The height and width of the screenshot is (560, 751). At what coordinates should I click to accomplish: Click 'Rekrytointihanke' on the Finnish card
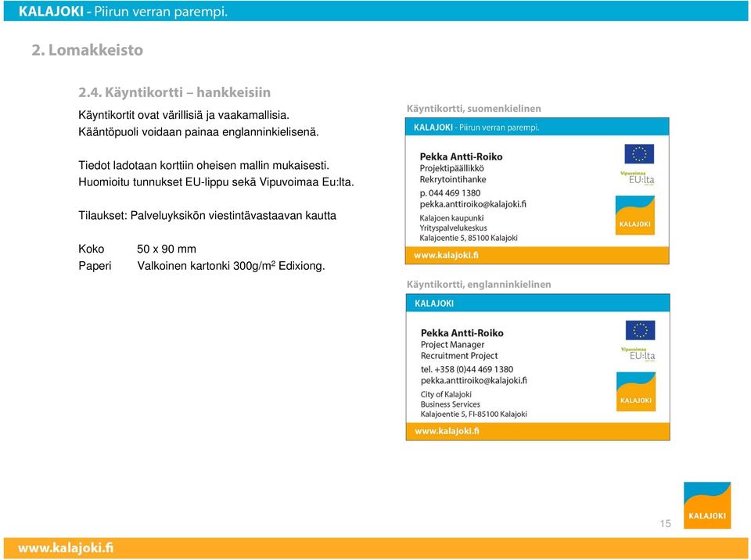(453, 180)
